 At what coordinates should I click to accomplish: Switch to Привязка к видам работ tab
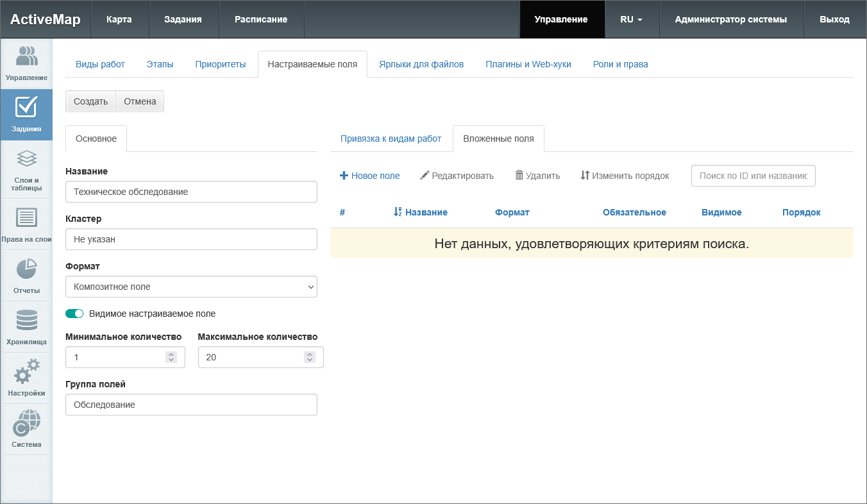click(x=391, y=139)
